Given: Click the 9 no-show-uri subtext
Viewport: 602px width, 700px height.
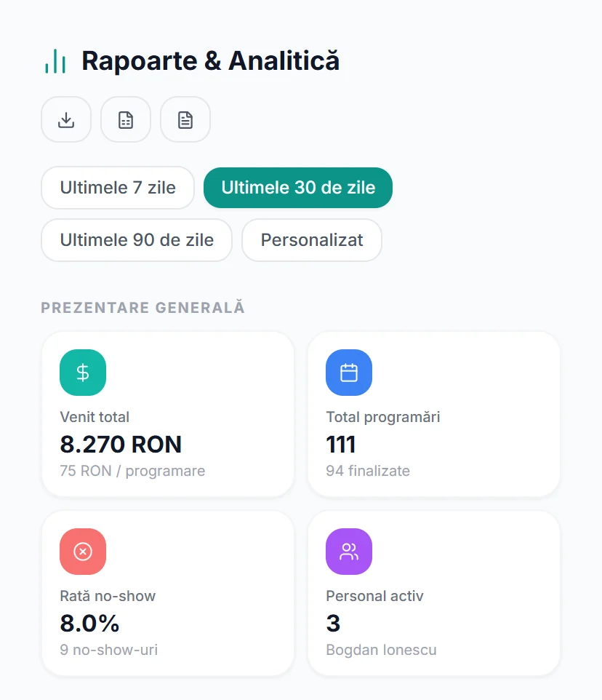Looking at the screenshot, I should pos(109,650).
